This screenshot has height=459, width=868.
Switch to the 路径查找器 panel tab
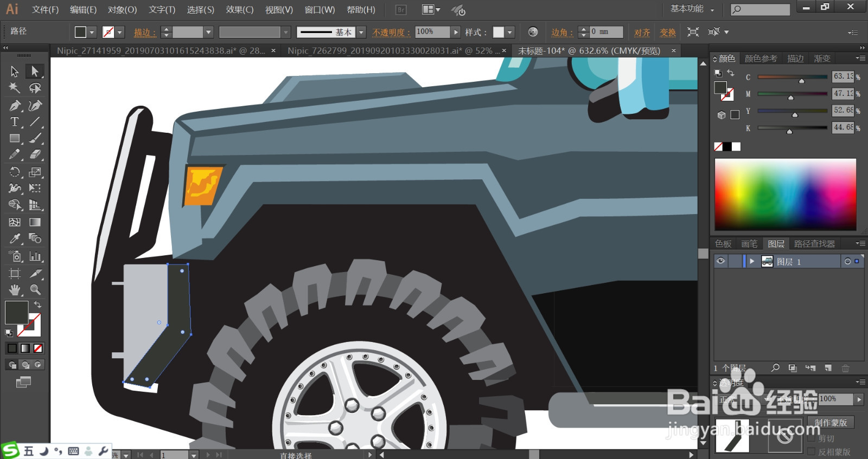(814, 244)
